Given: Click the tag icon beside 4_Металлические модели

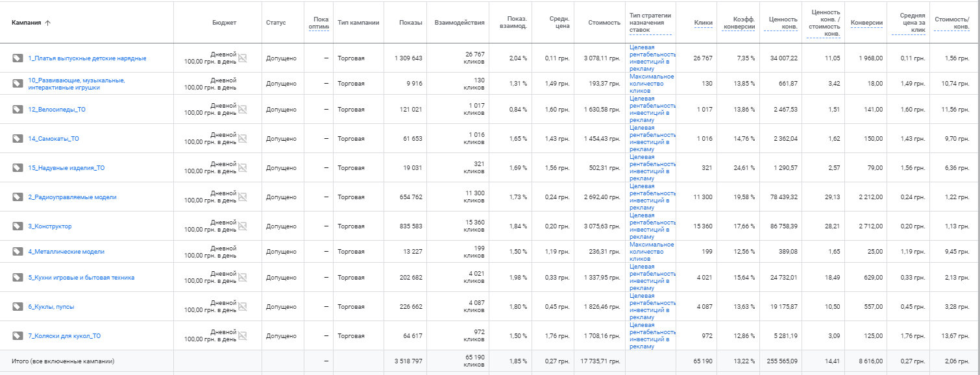Looking at the screenshot, I should coord(18,252).
